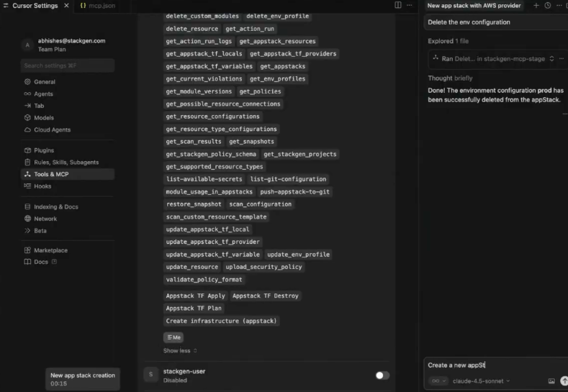Click the restore_snapshot tool chip
Screen dimensions: 568x392
tap(194, 204)
